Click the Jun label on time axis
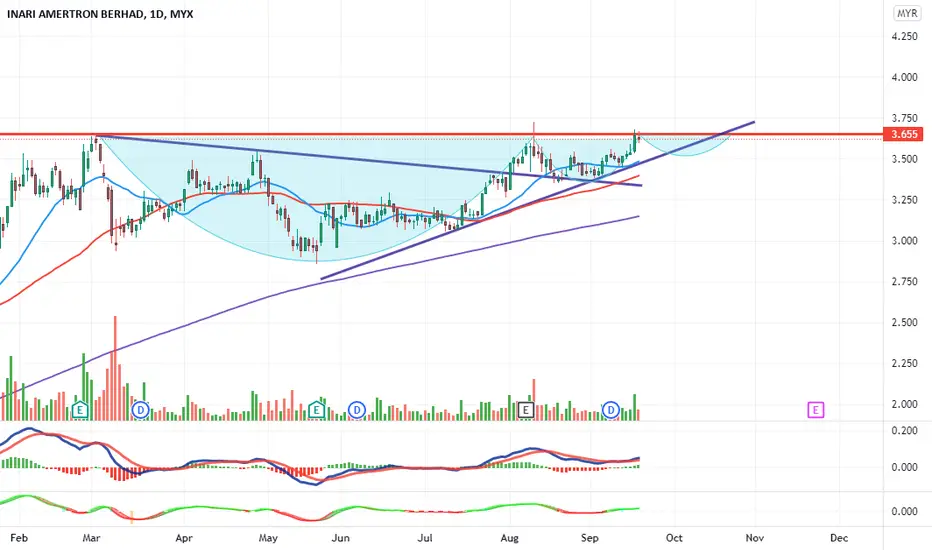The height and width of the screenshot is (550, 932). (341, 538)
